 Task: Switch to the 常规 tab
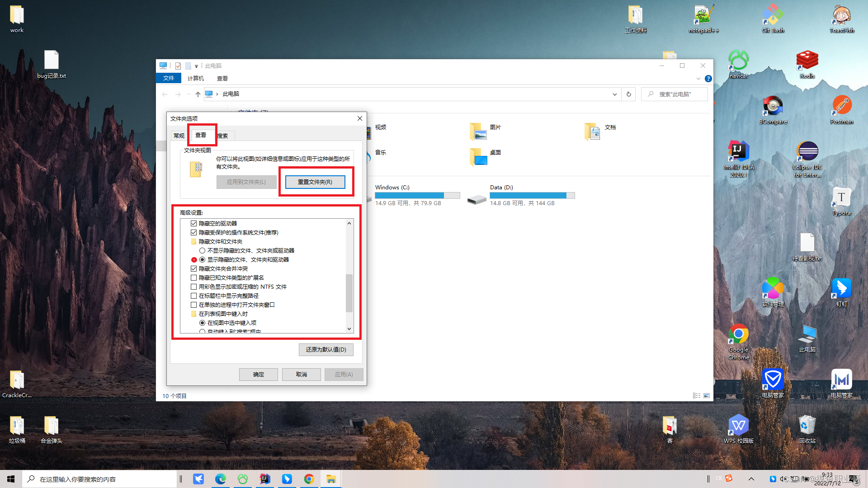[x=179, y=136]
